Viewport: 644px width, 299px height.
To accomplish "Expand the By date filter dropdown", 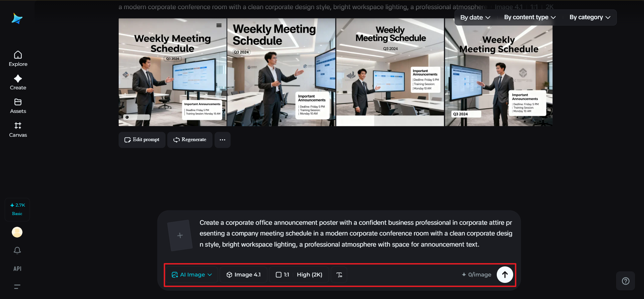I will tap(475, 17).
